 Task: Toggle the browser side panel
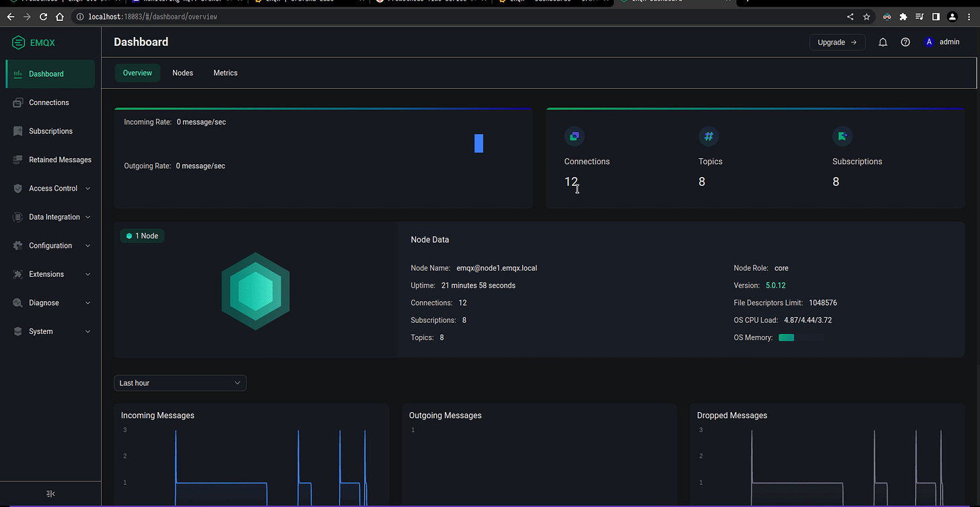pyautogui.click(x=936, y=16)
